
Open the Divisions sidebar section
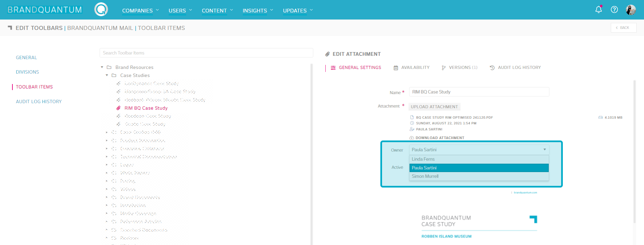point(28,72)
